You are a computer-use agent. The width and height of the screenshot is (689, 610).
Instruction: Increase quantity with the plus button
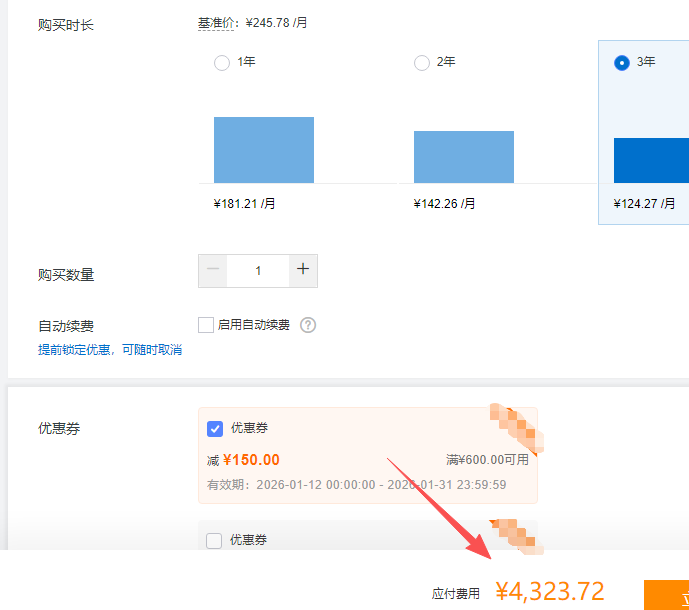(x=303, y=270)
